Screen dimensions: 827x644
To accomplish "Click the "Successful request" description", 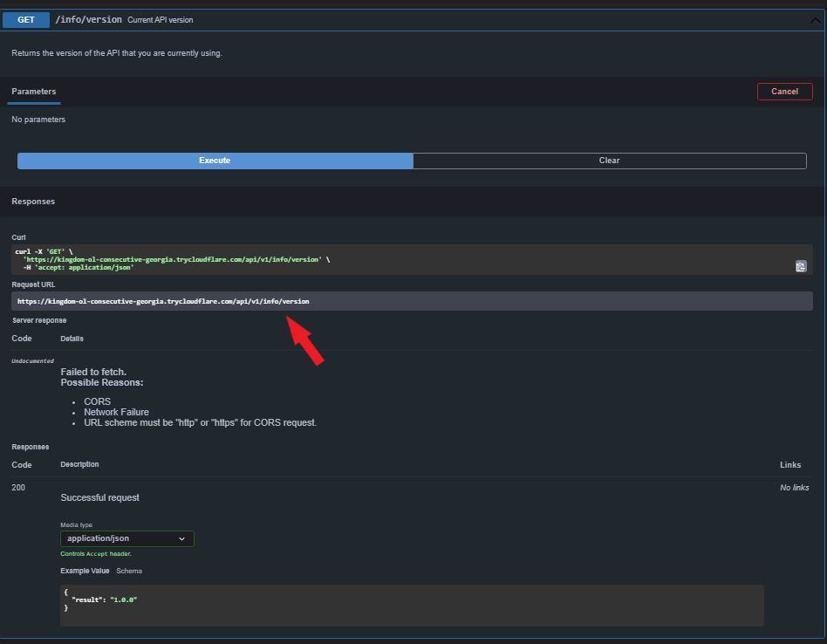I will coord(99,497).
